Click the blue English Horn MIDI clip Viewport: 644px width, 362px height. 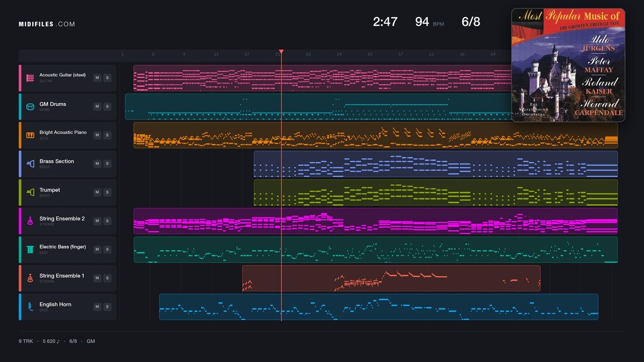(x=379, y=306)
